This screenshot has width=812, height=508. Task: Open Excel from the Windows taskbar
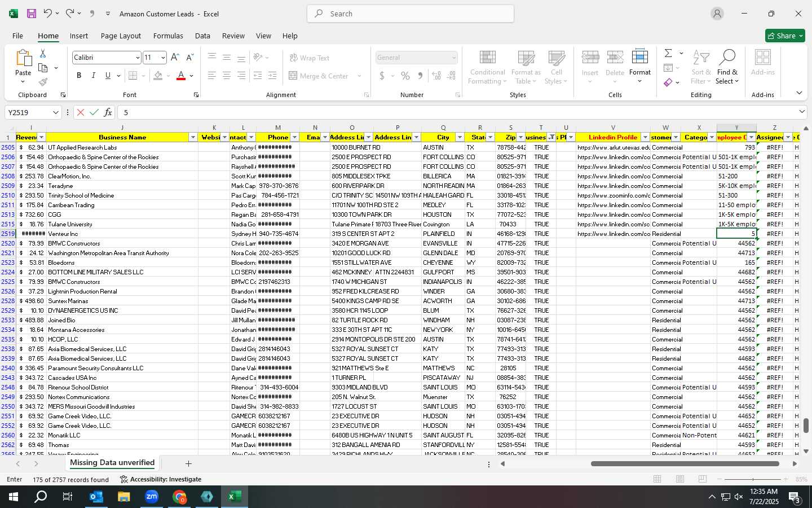coord(235,497)
